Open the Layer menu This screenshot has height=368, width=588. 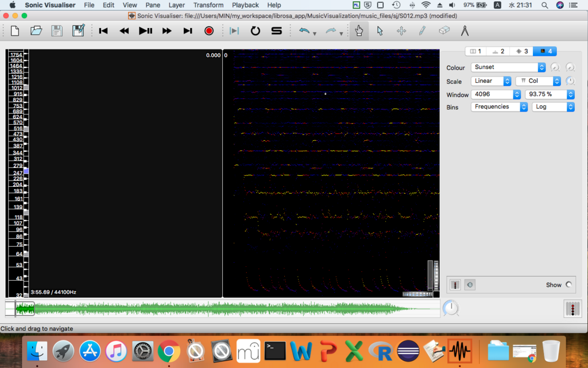177,5
